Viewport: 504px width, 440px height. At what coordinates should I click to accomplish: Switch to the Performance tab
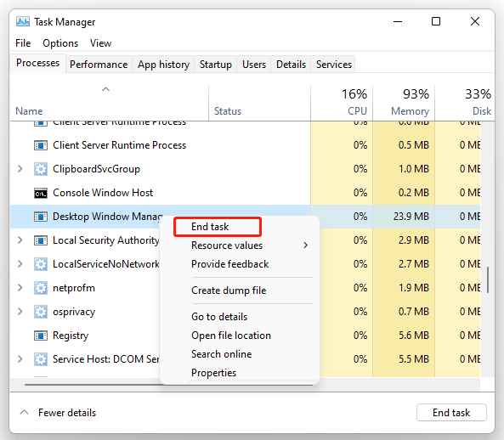(99, 65)
